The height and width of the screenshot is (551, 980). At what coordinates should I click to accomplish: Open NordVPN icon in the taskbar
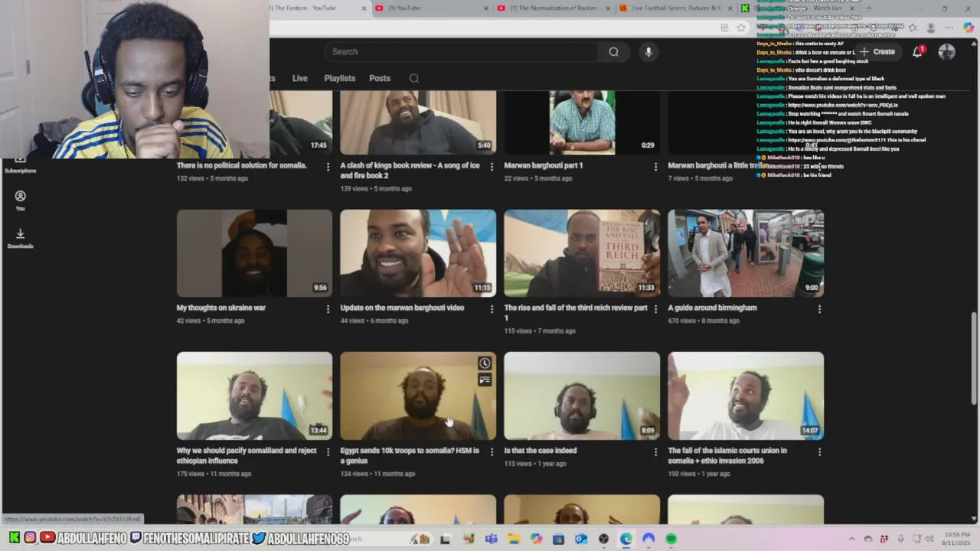[649, 539]
